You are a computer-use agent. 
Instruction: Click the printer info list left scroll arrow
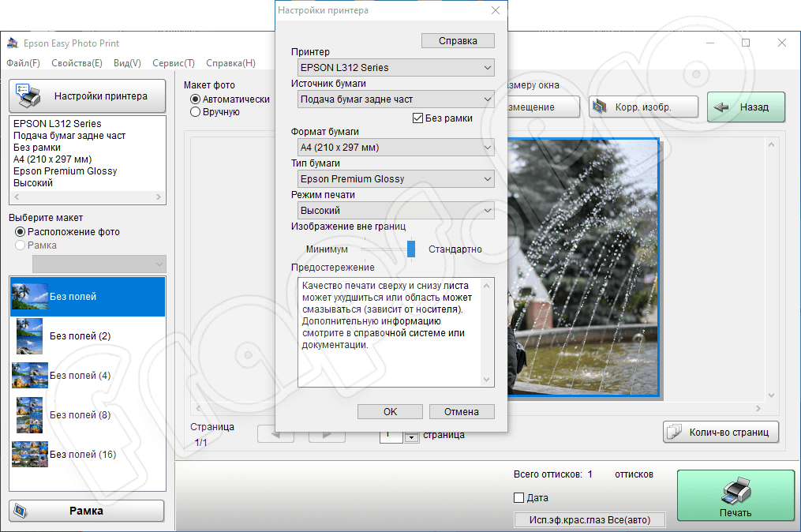(x=17, y=197)
